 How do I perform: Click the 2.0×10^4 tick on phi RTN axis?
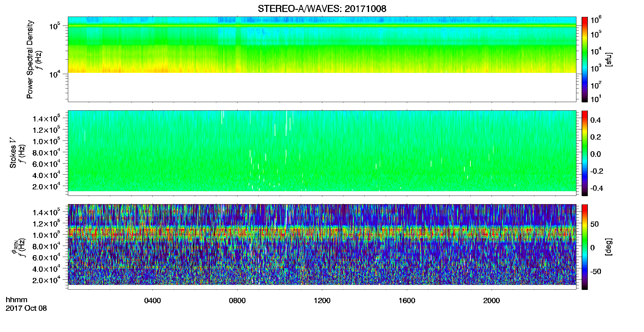coord(46,280)
